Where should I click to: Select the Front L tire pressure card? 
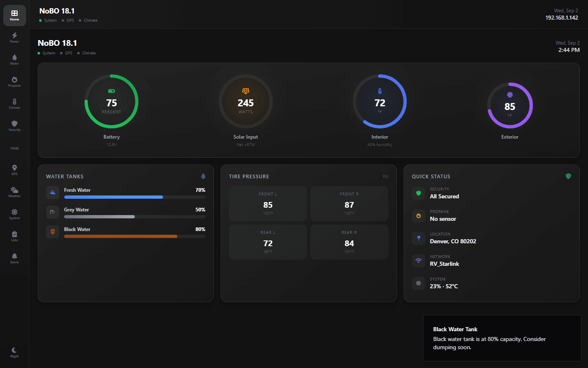(268, 204)
